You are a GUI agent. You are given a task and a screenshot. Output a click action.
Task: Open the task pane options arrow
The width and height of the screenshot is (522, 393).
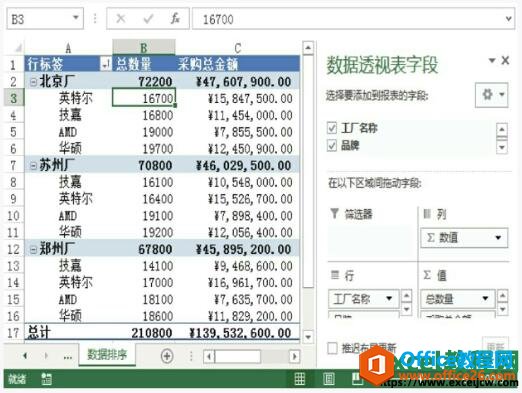(492, 60)
